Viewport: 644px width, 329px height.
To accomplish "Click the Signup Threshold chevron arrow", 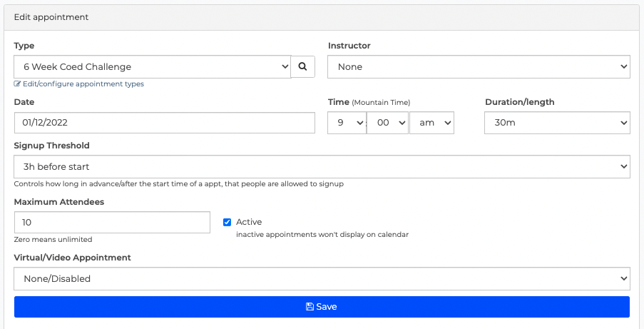I will point(624,166).
